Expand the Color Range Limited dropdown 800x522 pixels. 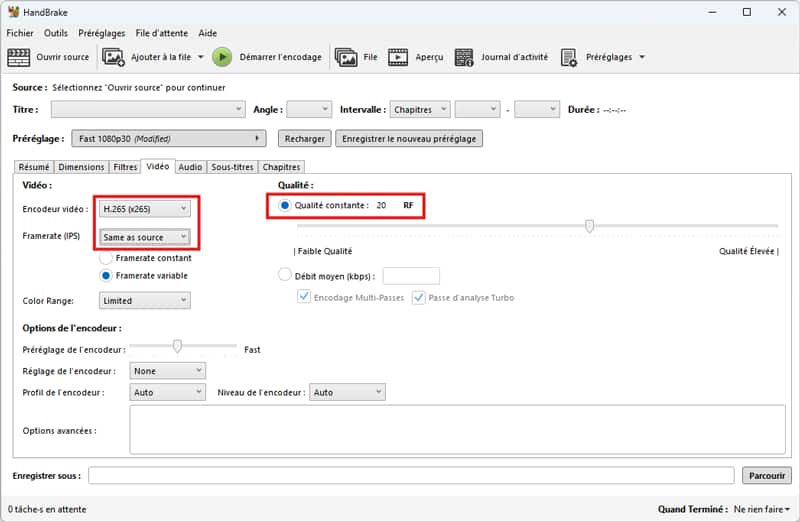(x=144, y=300)
